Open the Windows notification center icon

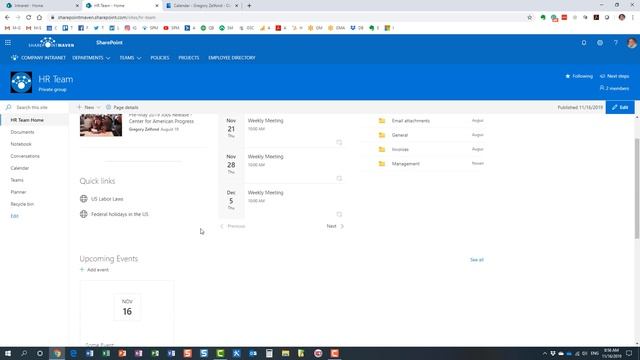[x=629, y=353]
